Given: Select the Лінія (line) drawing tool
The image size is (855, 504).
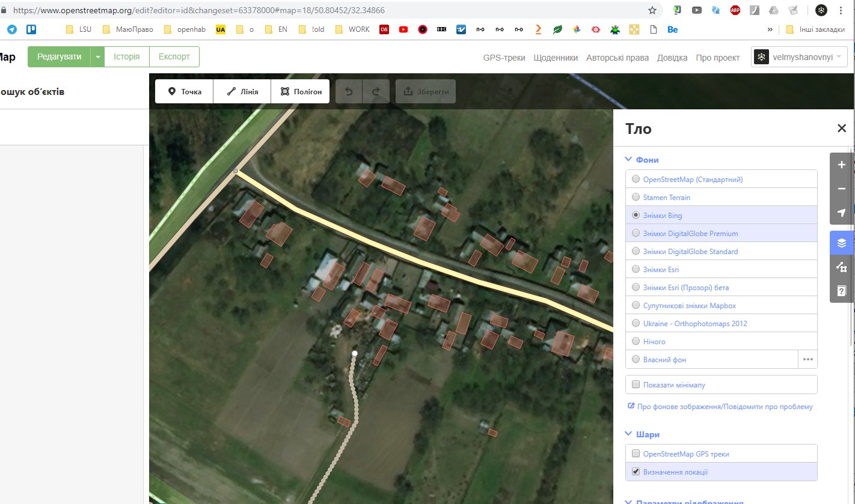Looking at the screenshot, I should [x=242, y=92].
